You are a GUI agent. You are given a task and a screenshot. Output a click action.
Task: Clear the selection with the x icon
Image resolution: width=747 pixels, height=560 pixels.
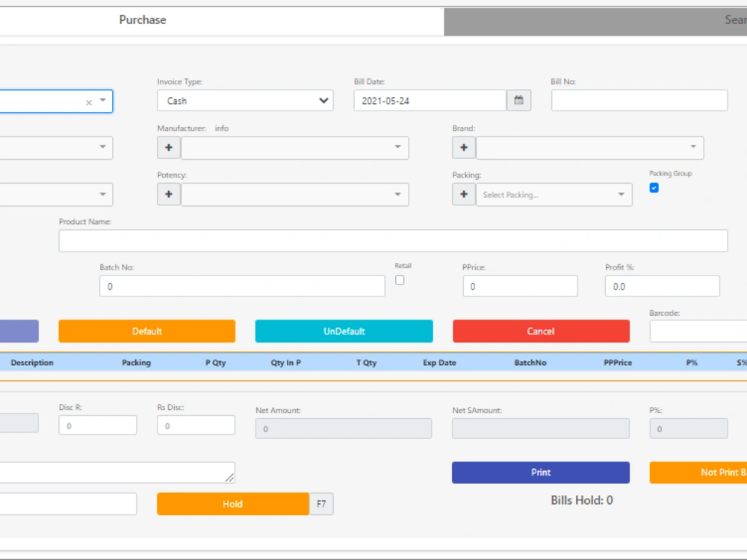89,102
